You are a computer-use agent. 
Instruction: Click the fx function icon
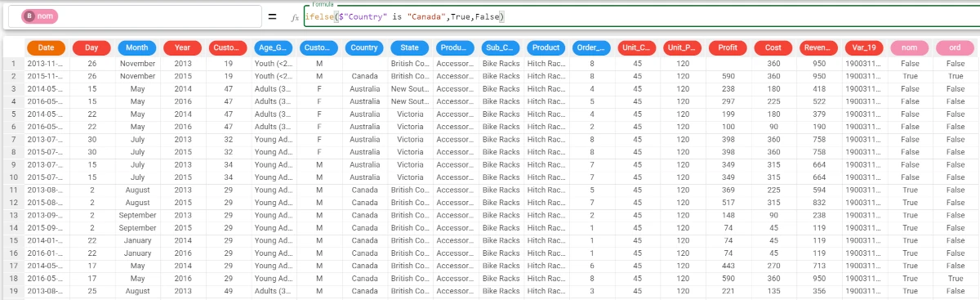(295, 17)
